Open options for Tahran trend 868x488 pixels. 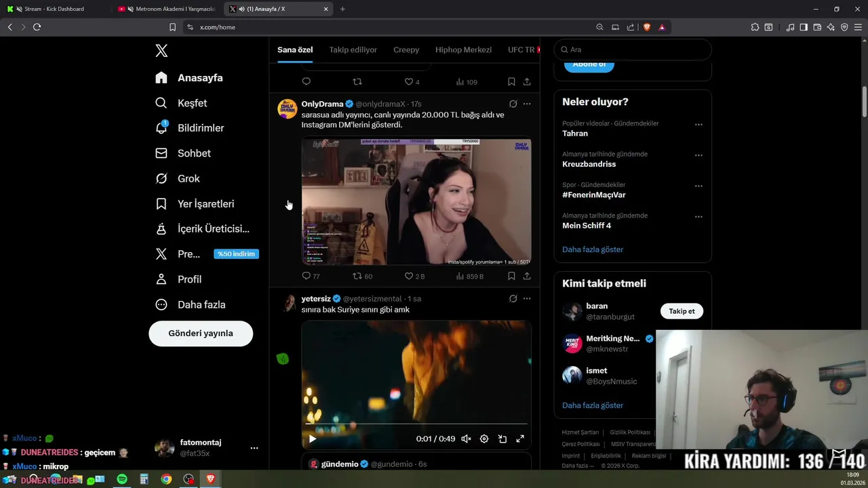click(x=698, y=125)
